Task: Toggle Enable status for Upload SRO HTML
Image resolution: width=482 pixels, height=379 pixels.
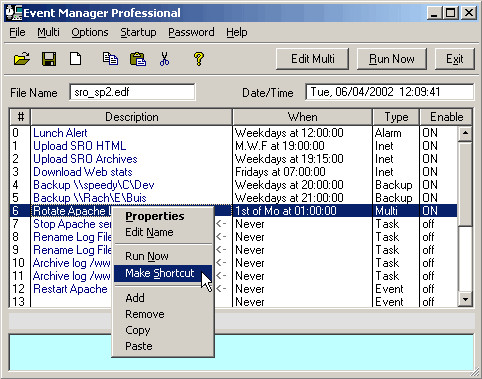Action: [x=430, y=146]
